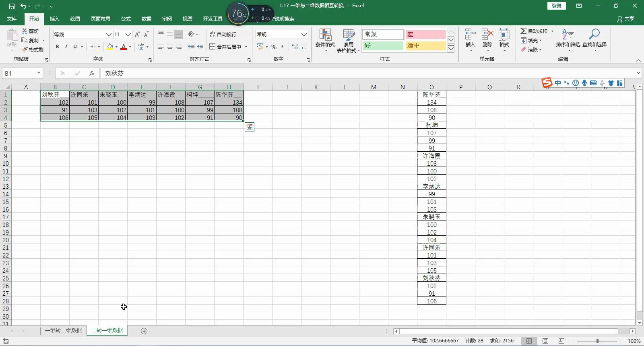Add a new sheet with the plus button
Screen dimensions: 644x346
144,331
